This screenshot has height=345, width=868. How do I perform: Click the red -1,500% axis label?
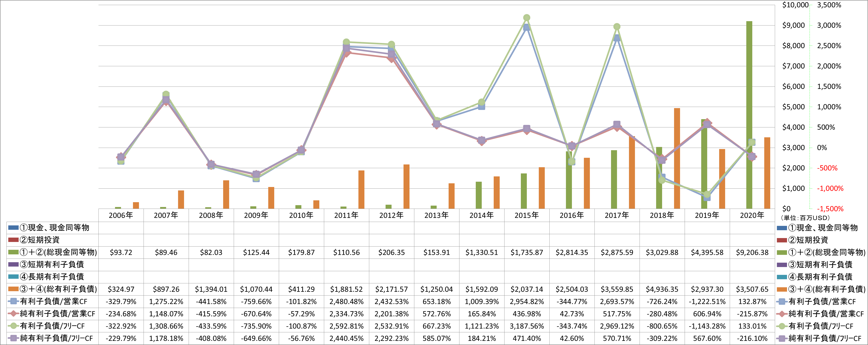(830, 209)
